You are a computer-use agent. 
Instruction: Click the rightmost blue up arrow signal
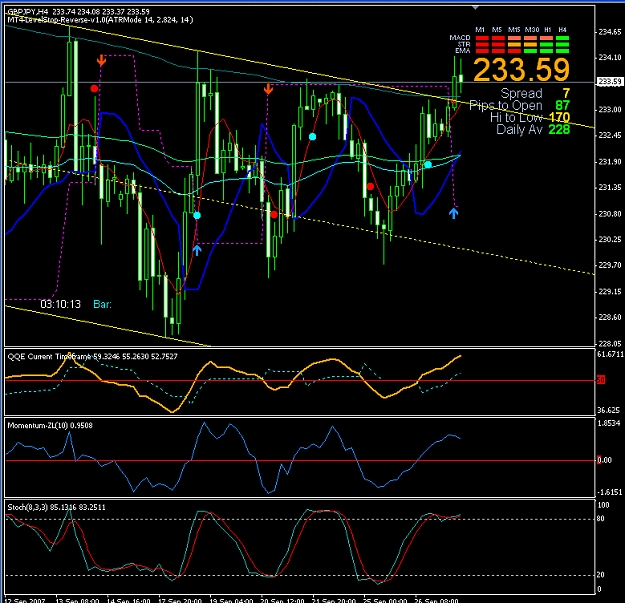[453, 213]
